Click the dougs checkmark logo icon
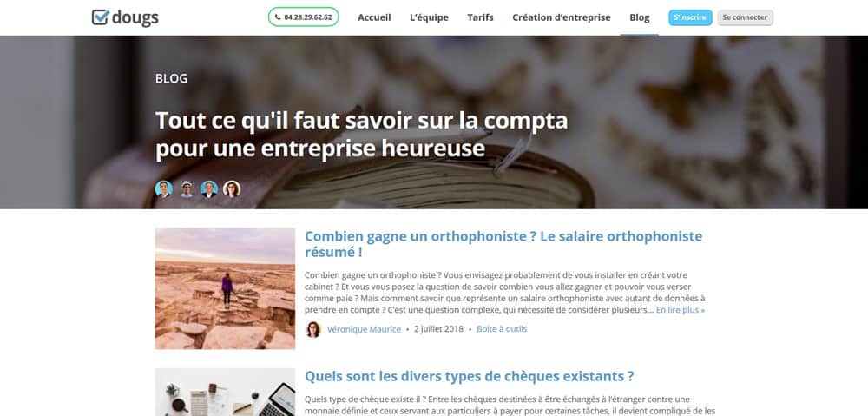The image size is (868, 416). (100, 17)
